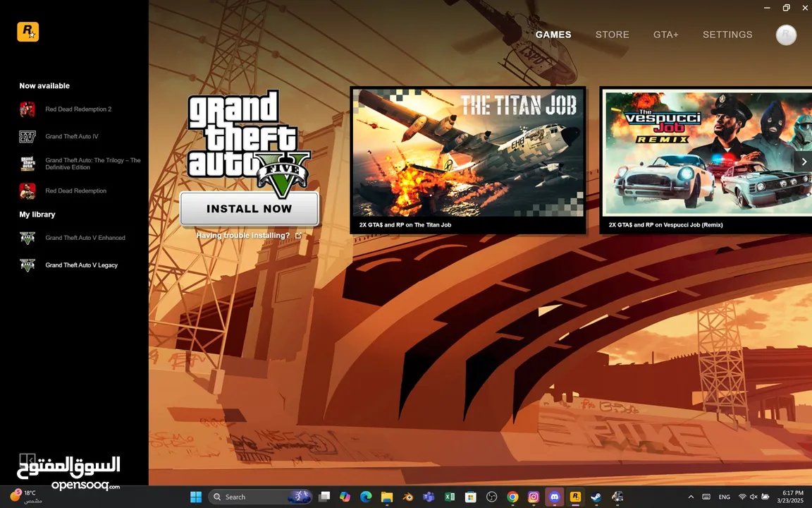Click the battery tray icon

(x=765, y=497)
